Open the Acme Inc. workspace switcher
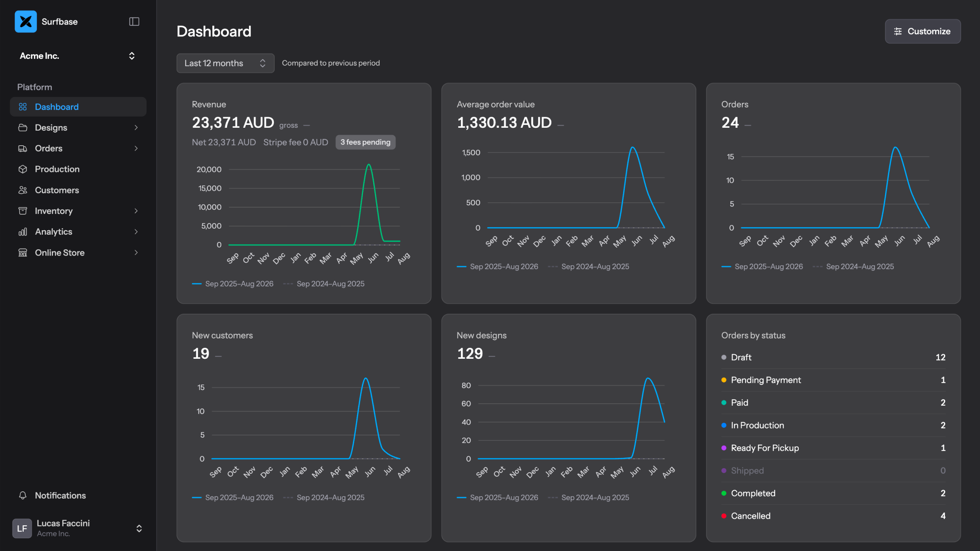Viewport: 980px width, 551px height. [78, 56]
